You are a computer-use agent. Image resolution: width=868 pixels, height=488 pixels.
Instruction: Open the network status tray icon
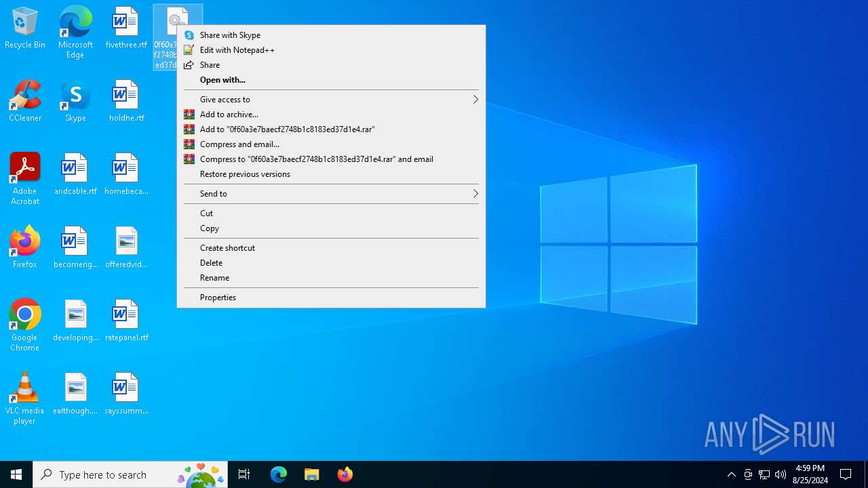point(764,474)
